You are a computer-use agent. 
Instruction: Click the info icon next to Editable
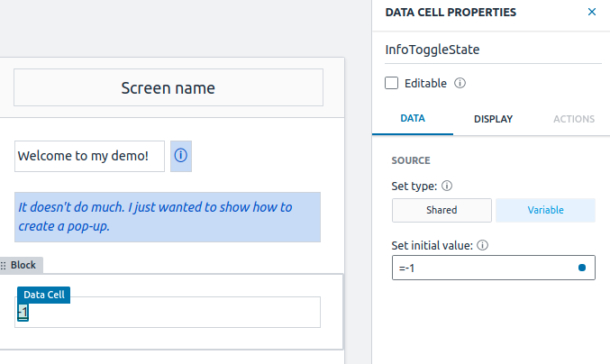click(x=460, y=84)
